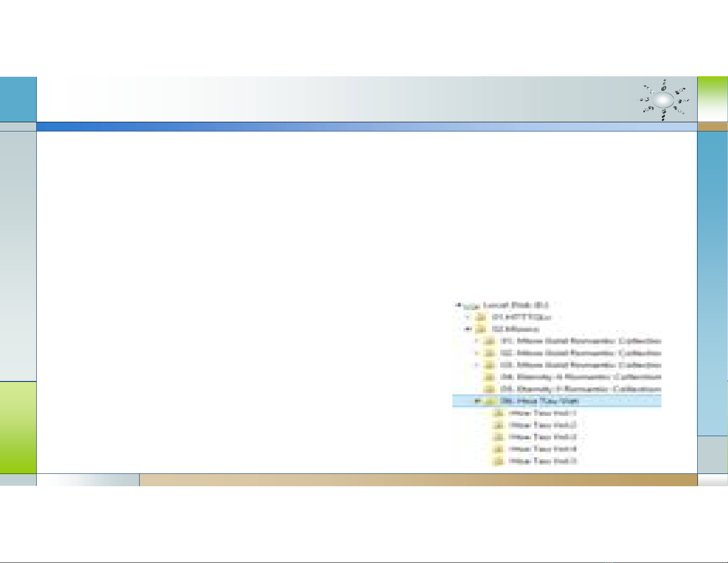Click the Local Disk drive icon
This screenshot has height=563, width=728.
coord(469,306)
